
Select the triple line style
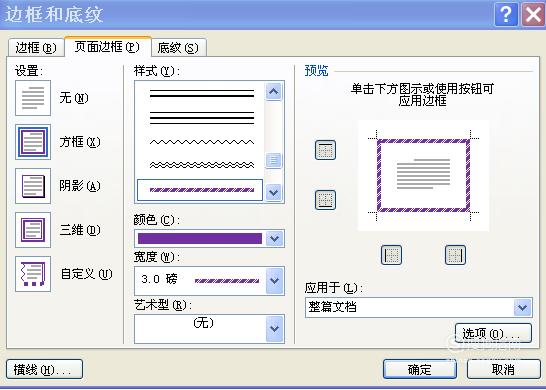tap(202, 118)
